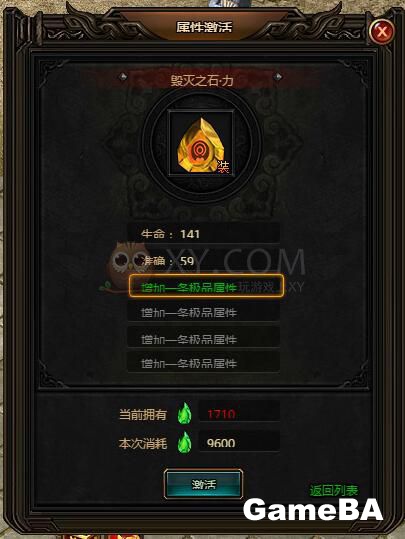The width and height of the screenshot is (405, 539).
Task: Click the 属性激活 title header
Action: 204,27
